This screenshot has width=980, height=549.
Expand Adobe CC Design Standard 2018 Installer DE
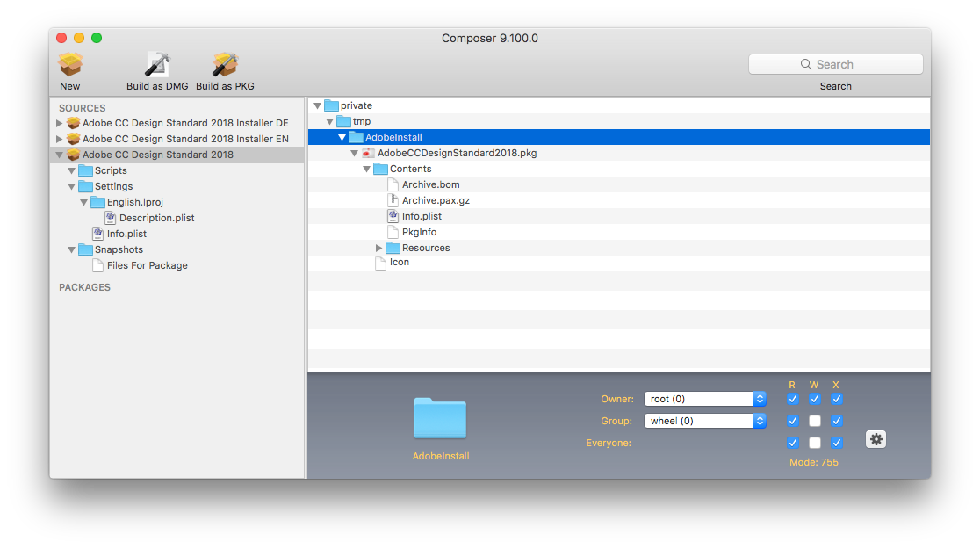tap(60, 123)
